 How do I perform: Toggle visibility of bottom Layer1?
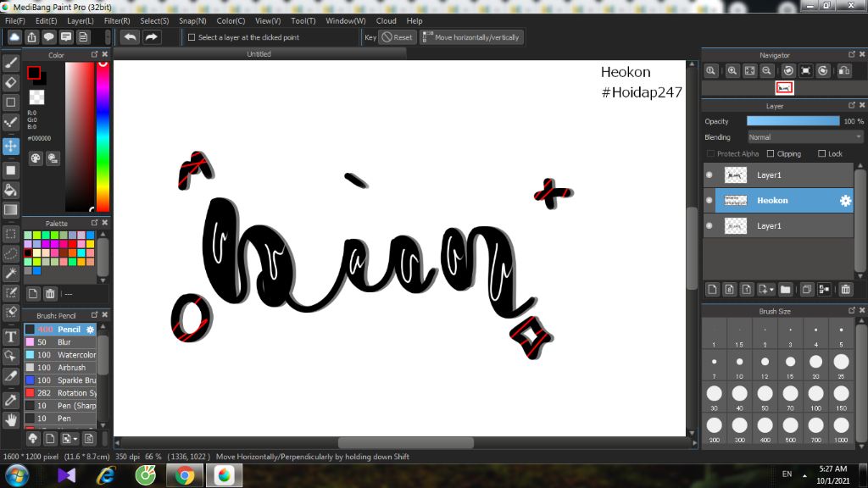pos(709,225)
